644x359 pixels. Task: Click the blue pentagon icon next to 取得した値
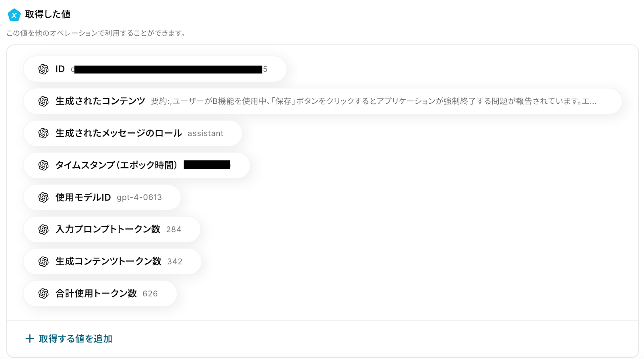(x=14, y=15)
